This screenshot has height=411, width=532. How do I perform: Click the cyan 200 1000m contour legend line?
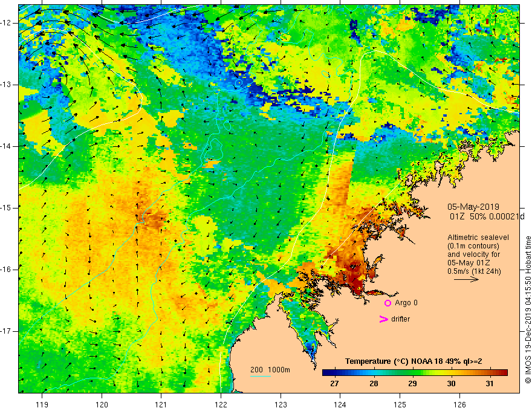pos(261,376)
